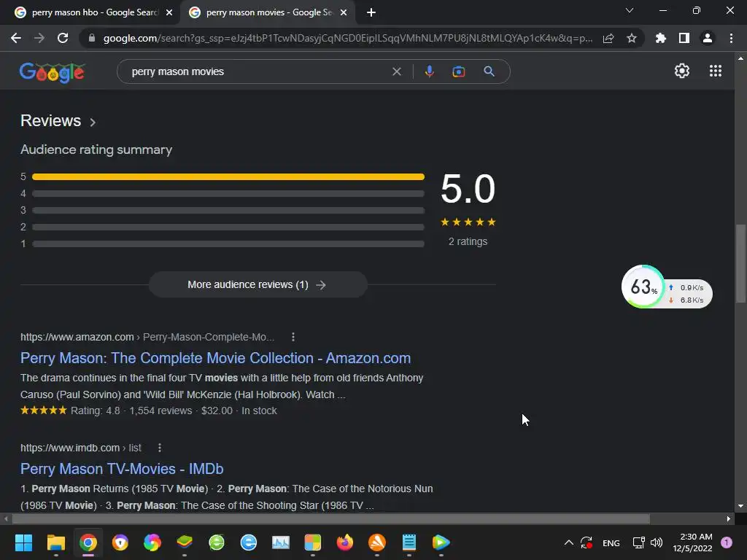Viewport: 747px width, 560px height.
Task: Go to the Google logo homepage
Action: [x=53, y=72]
